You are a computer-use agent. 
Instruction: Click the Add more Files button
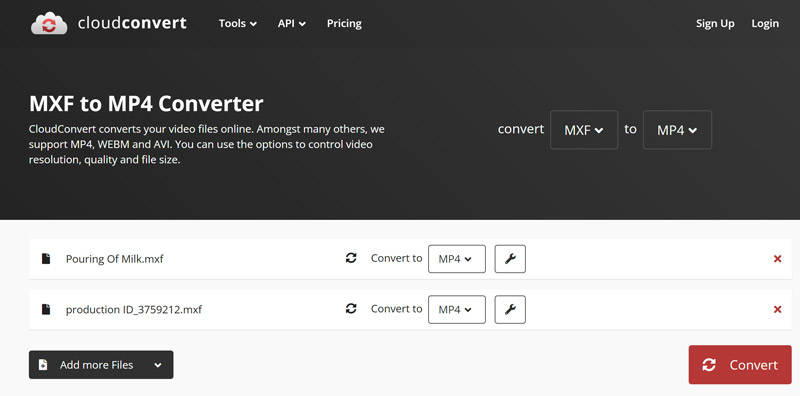[x=101, y=365]
